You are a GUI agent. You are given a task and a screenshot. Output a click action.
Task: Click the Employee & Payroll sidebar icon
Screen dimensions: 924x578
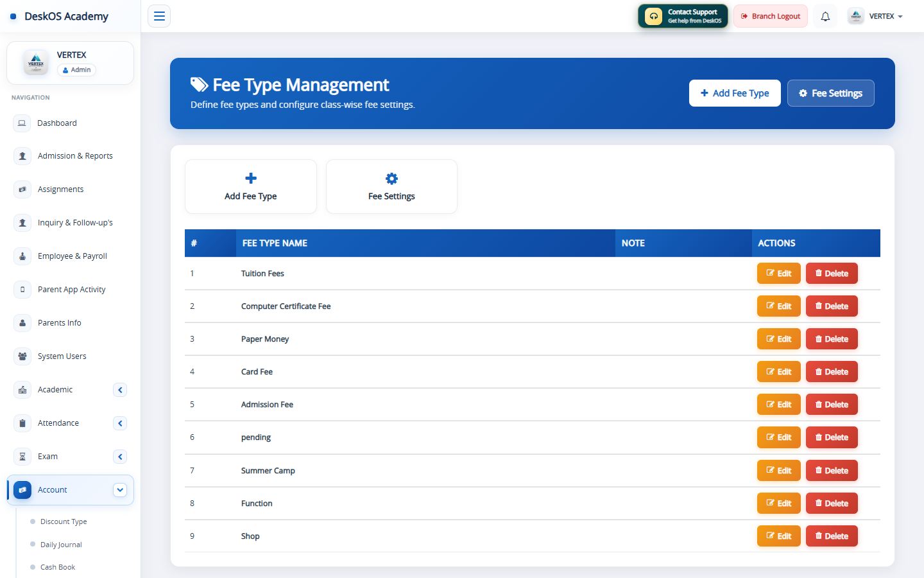[x=22, y=256]
